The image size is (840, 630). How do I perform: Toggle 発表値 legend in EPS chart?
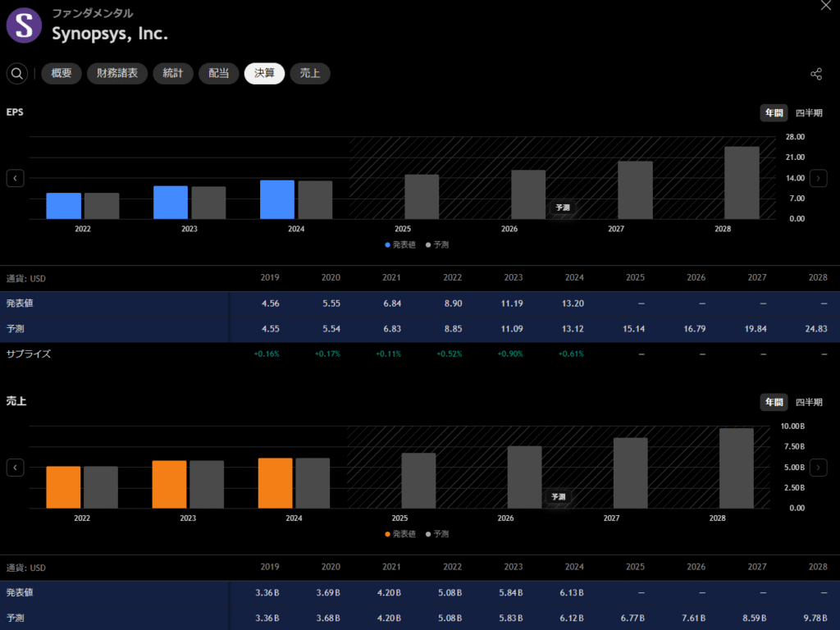(x=400, y=244)
